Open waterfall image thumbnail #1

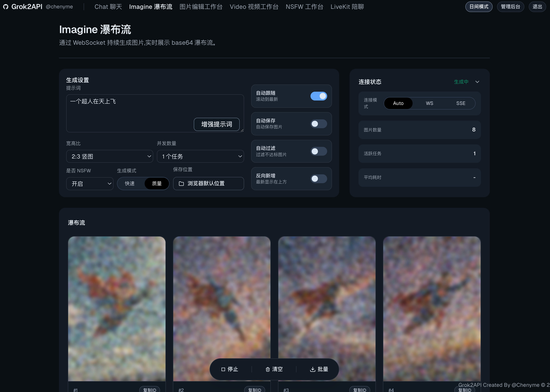(x=117, y=309)
